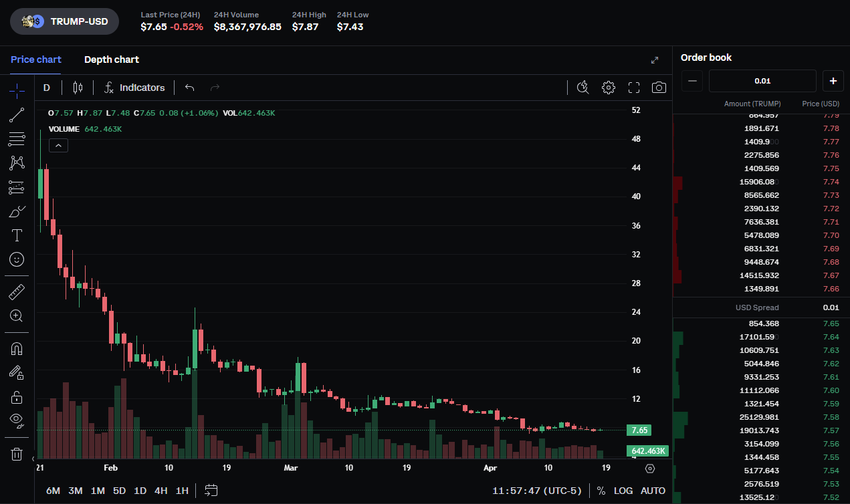This screenshot has height=504, width=850.
Task: Select the 5D time range
Action: coord(119,491)
